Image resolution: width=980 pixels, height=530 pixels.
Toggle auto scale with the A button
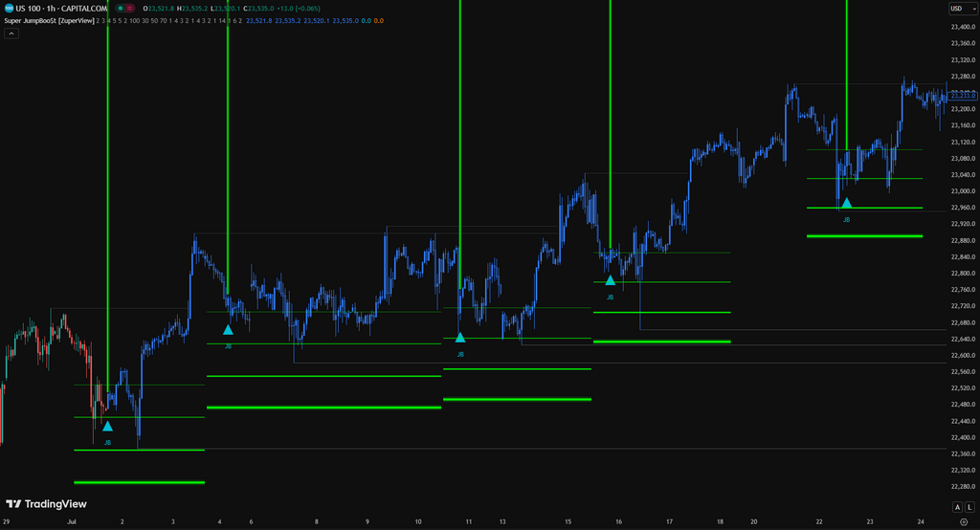coord(957,507)
